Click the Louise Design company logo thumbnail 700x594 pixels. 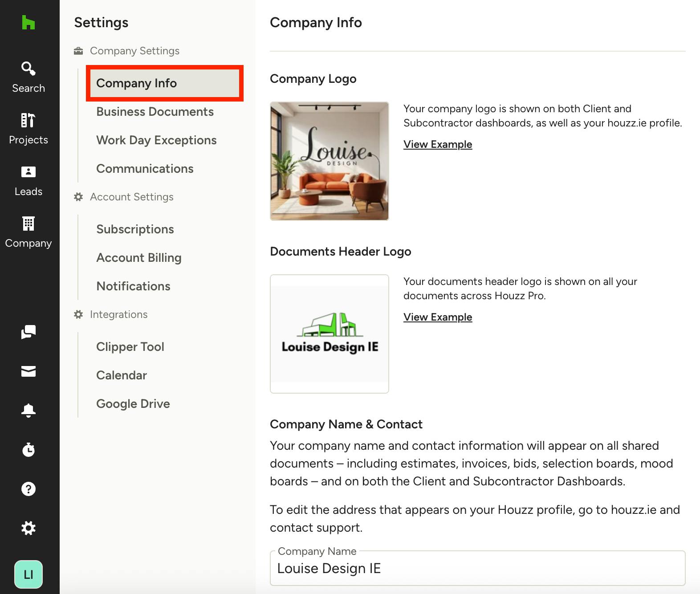click(x=330, y=161)
